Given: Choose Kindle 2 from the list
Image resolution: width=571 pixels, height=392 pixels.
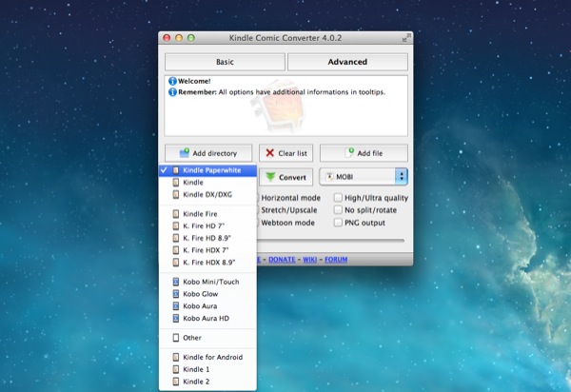Looking at the screenshot, I should pyautogui.click(x=207, y=382).
